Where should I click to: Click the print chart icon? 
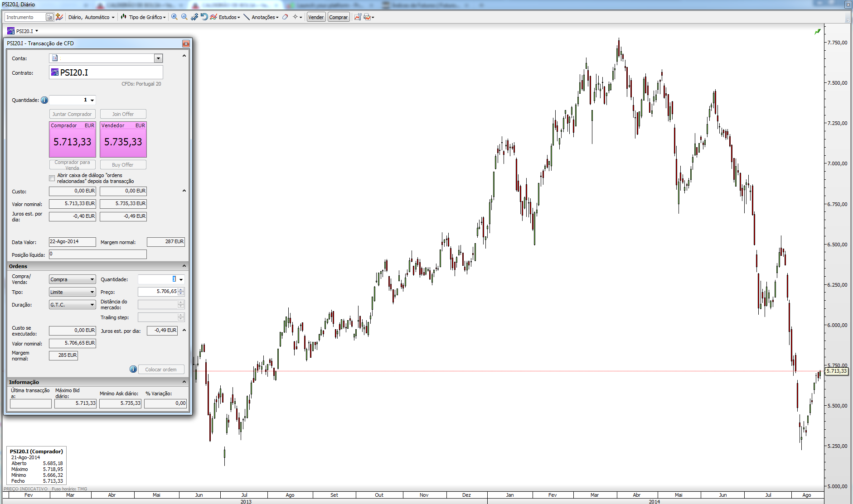pos(367,17)
